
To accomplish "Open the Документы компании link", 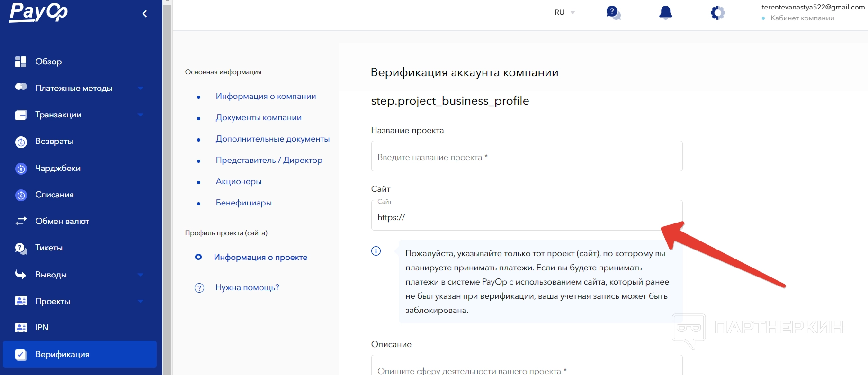I will click(259, 117).
